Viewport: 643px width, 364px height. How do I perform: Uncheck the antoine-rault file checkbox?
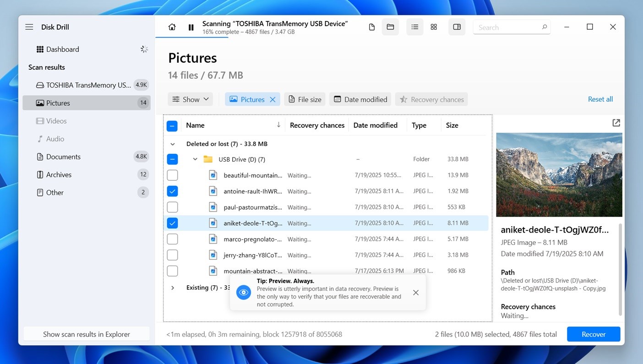pos(172,191)
